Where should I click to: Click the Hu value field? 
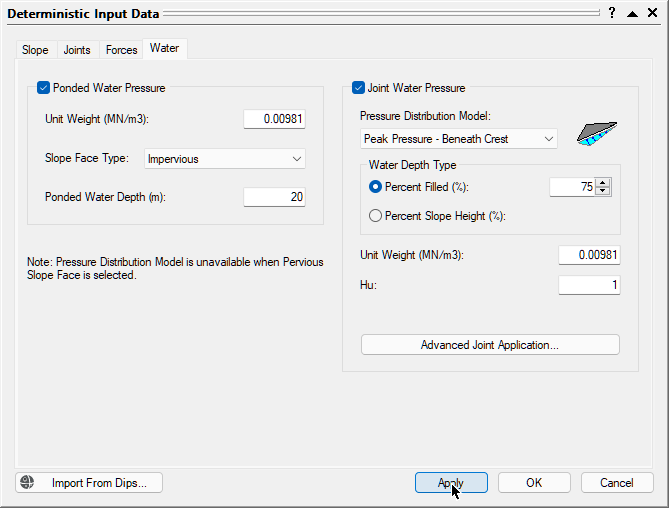(x=589, y=285)
